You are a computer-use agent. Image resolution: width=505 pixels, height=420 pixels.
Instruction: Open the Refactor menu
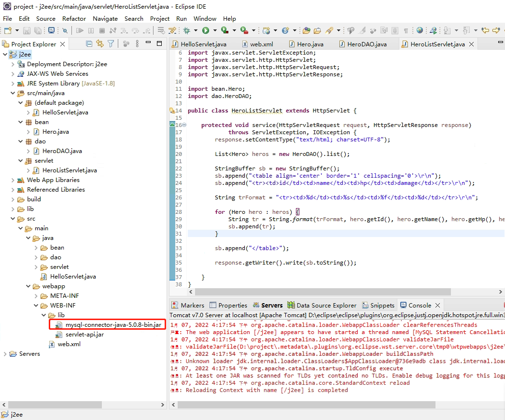coord(74,19)
